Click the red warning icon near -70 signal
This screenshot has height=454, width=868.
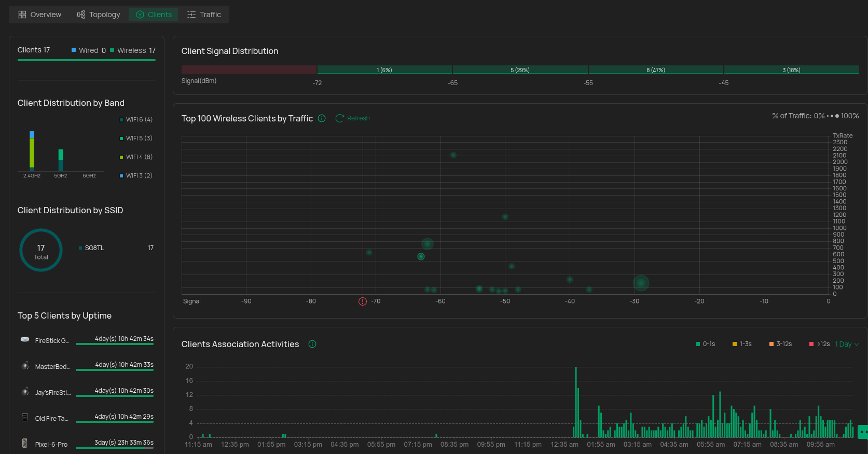click(x=363, y=301)
